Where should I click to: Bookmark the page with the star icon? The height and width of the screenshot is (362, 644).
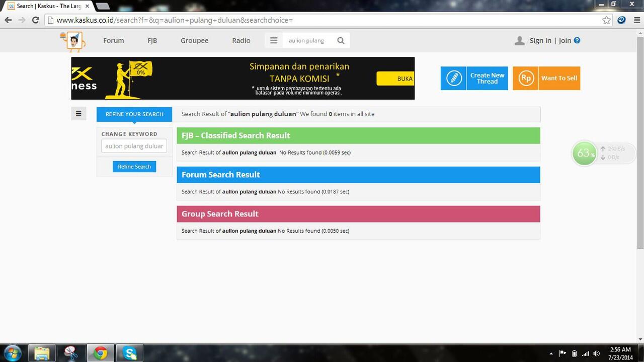(x=607, y=20)
